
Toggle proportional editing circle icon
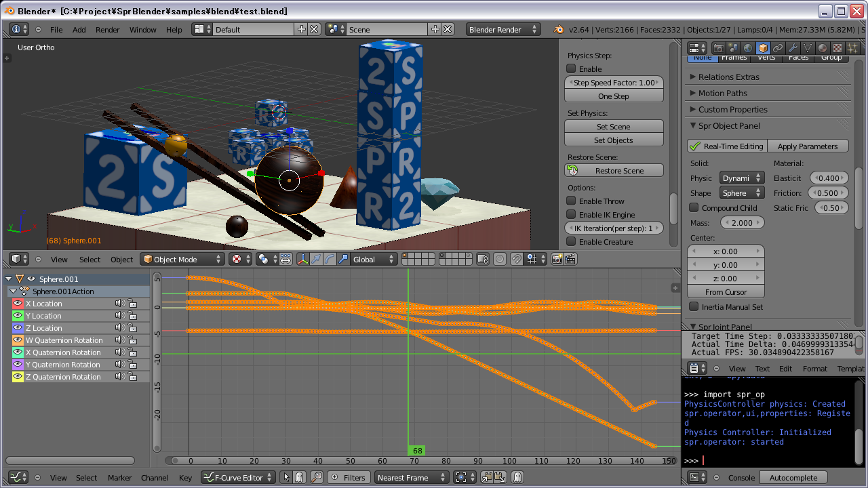500,259
